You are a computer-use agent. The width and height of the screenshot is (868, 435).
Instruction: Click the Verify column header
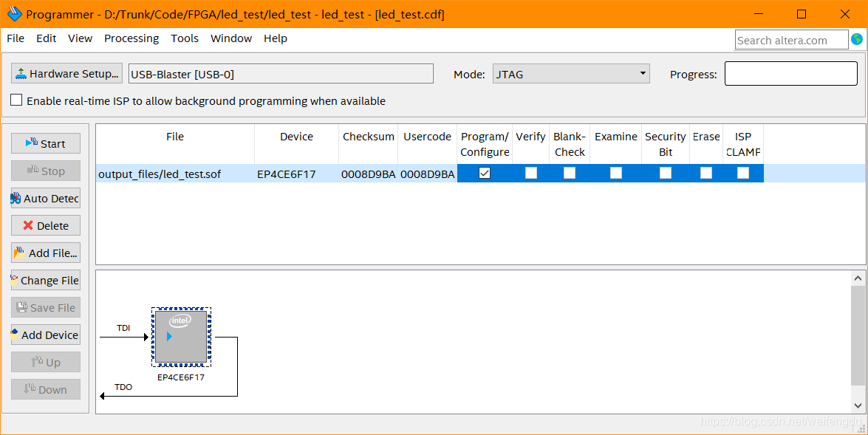point(531,144)
